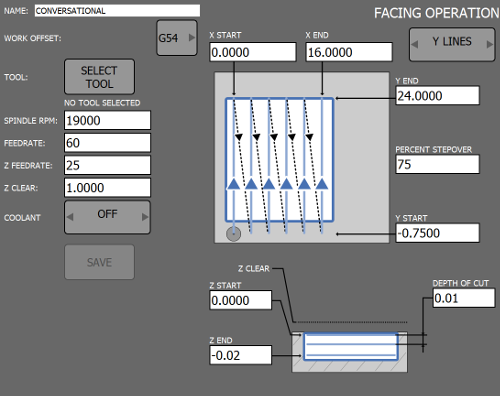Switch the Y LINES cutting direction
Screen dimensions: 500x396
click(x=452, y=44)
